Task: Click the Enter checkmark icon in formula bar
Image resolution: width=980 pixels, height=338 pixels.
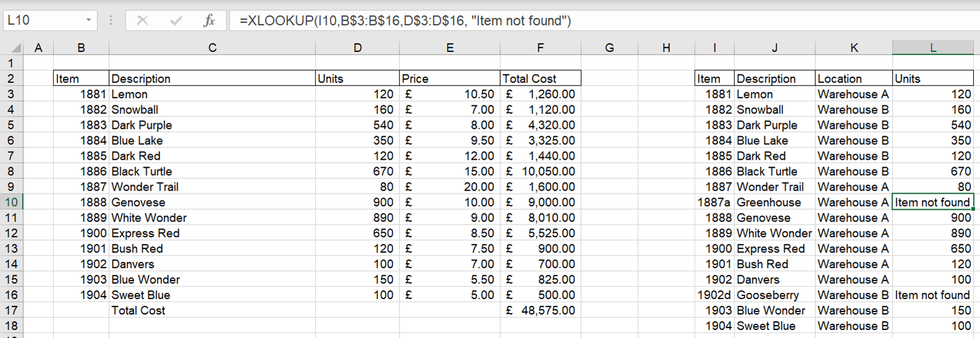Action: [x=176, y=20]
